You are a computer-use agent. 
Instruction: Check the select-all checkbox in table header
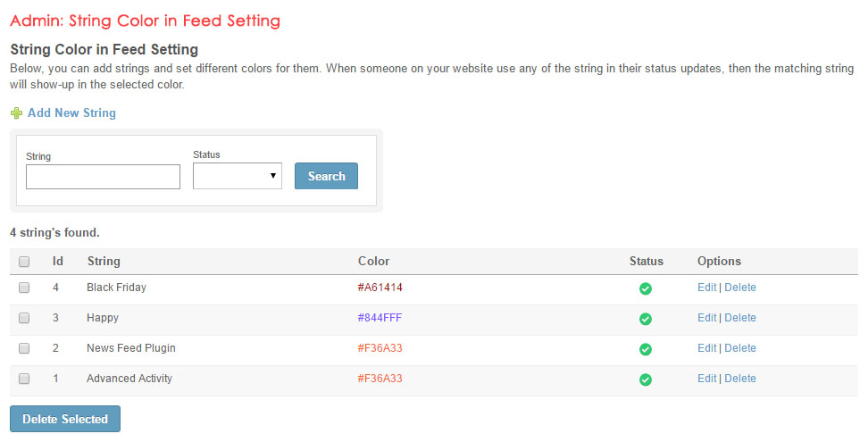click(24, 262)
